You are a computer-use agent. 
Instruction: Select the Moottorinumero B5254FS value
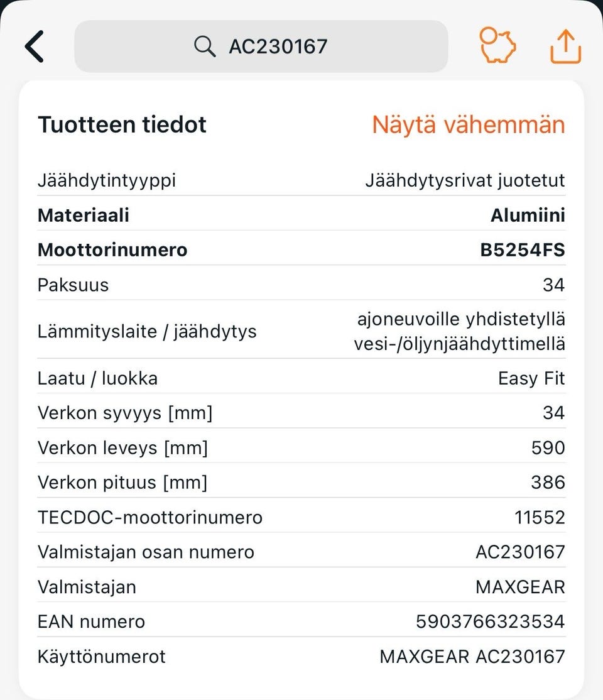[x=523, y=249]
